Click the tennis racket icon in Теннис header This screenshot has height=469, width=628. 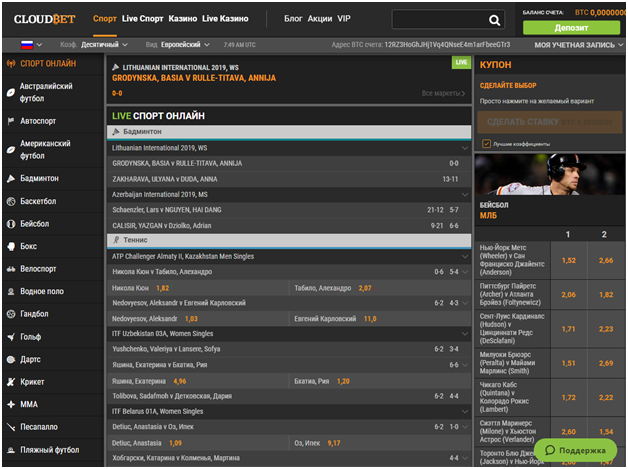pyautogui.click(x=116, y=240)
